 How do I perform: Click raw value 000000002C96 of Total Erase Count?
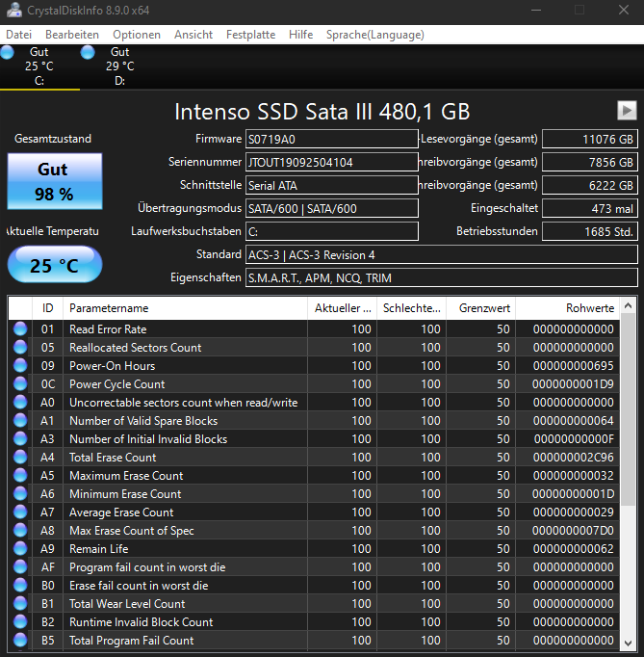point(573,458)
